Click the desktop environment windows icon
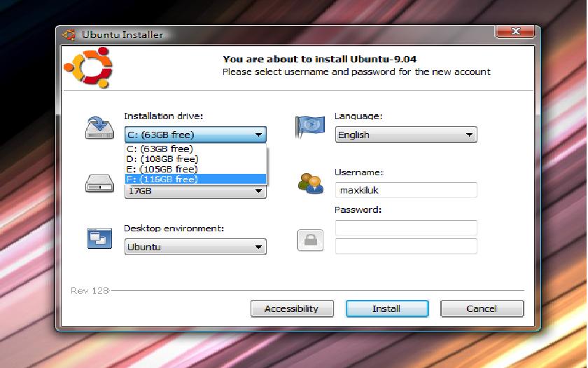The image size is (588, 368). [x=99, y=238]
